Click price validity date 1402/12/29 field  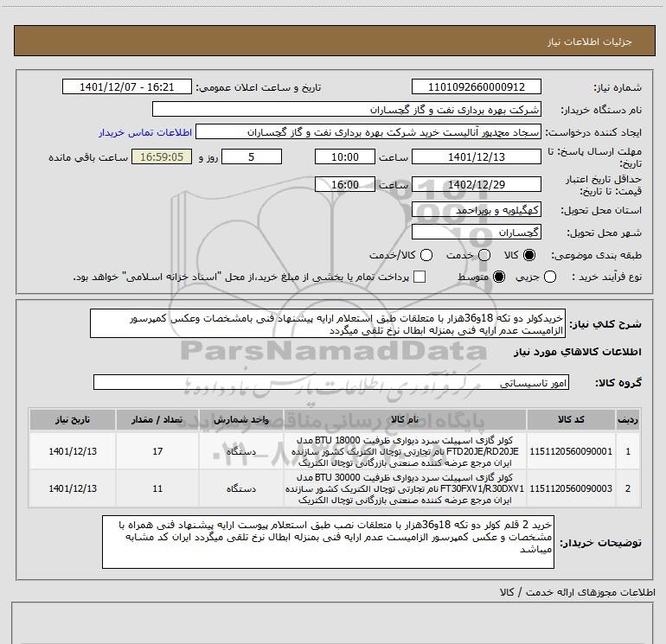476,184
